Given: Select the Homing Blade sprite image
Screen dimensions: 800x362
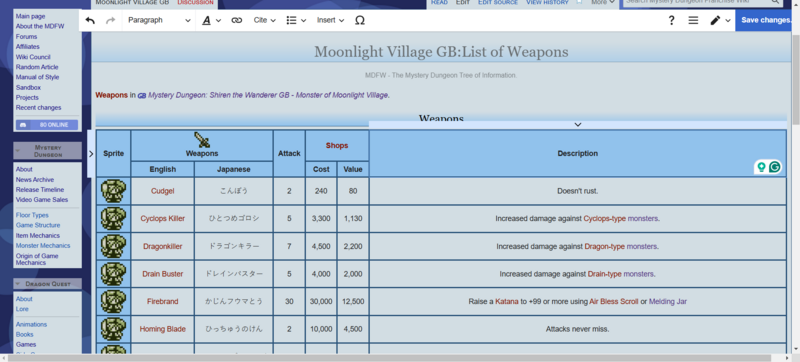Looking at the screenshot, I should point(113,329).
